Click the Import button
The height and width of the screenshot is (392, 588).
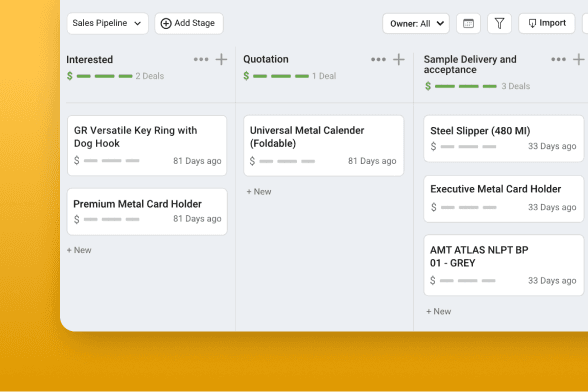(x=546, y=23)
